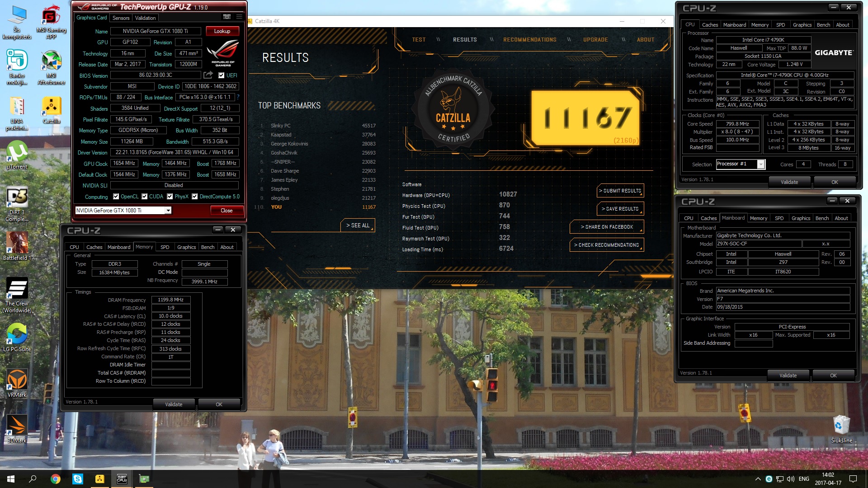This screenshot has height=488, width=868.
Task: Switch to Sensors tab in GPU-Z
Action: 121,18
